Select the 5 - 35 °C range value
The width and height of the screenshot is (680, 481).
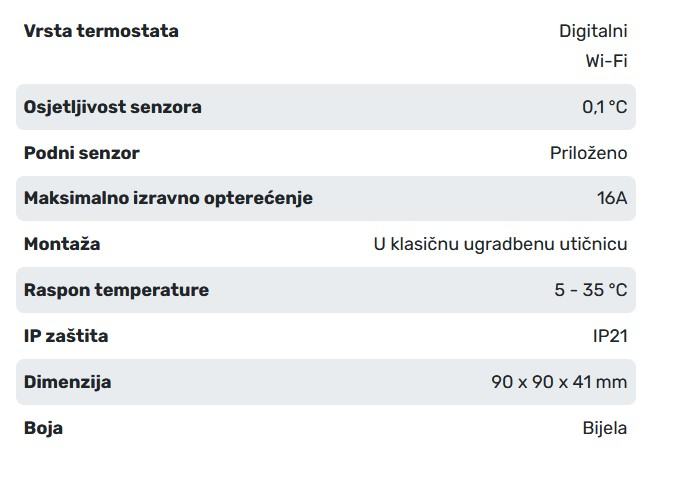click(x=590, y=290)
